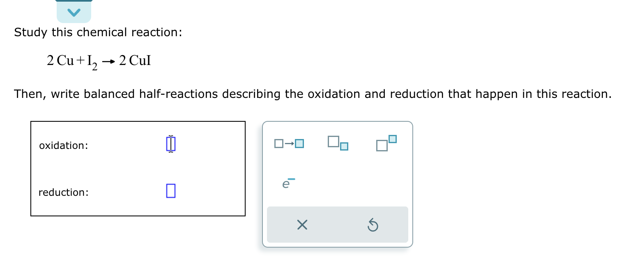Image resolution: width=644 pixels, height=269 pixels.
Task: Click the electron (e⁻) symbol icon
Action: coord(286,183)
